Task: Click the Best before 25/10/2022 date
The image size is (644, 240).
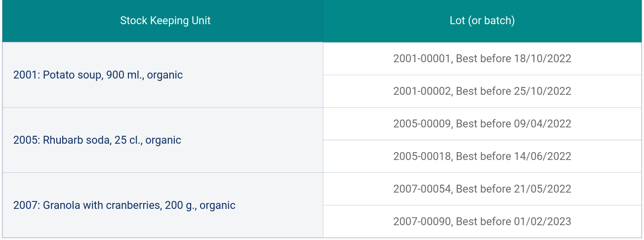Action: (x=514, y=91)
